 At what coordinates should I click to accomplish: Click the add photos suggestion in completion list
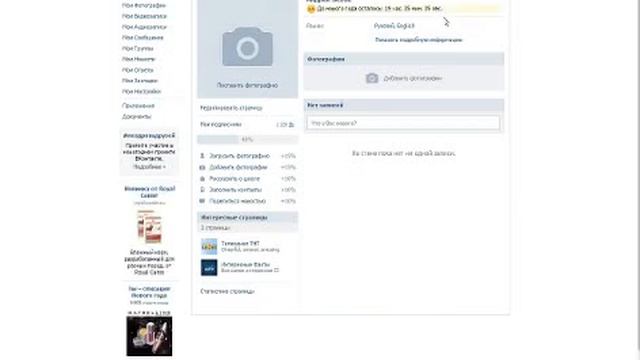pos(238,167)
